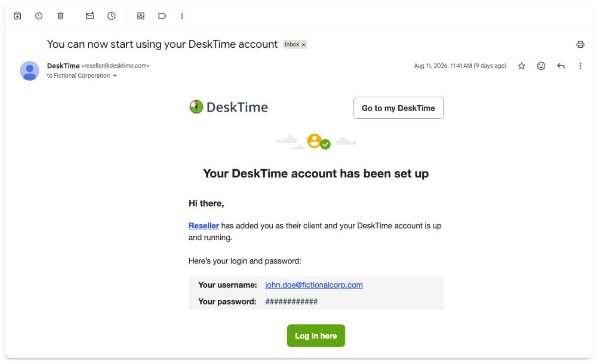The image size is (599, 364).
Task: Mark the email as unread
Action: click(90, 16)
